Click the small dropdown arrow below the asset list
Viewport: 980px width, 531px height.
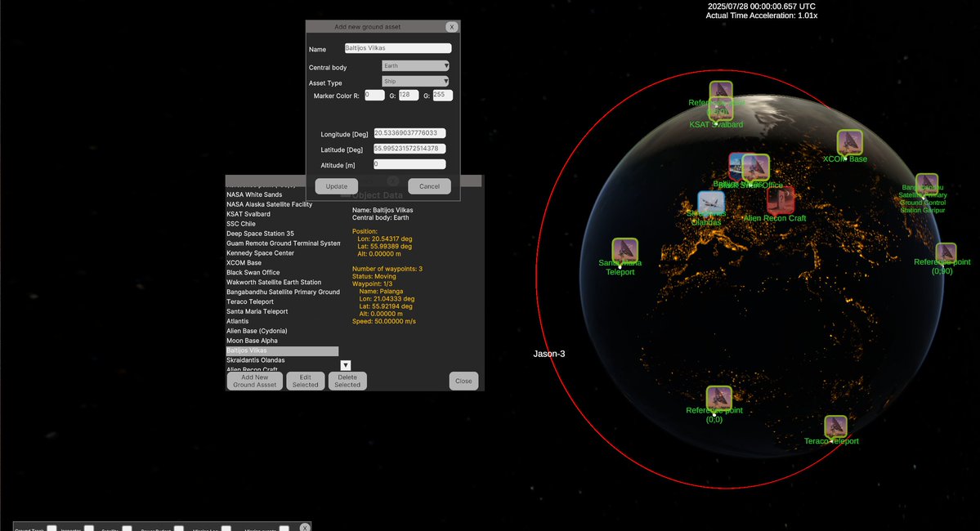click(345, 365)
